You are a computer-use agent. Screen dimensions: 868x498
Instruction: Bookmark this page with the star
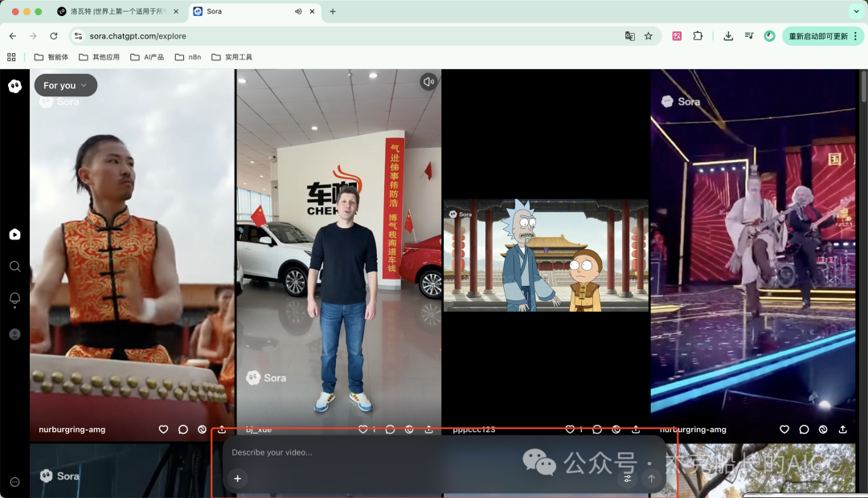pos(649,36)
